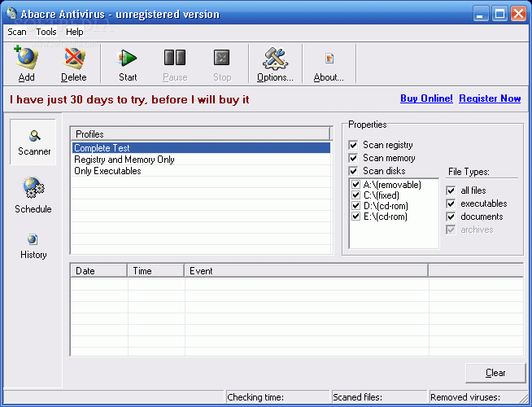Select the Scanner sidebar icon
This screenshot has height=407, width=532.
tap(34, 142)
